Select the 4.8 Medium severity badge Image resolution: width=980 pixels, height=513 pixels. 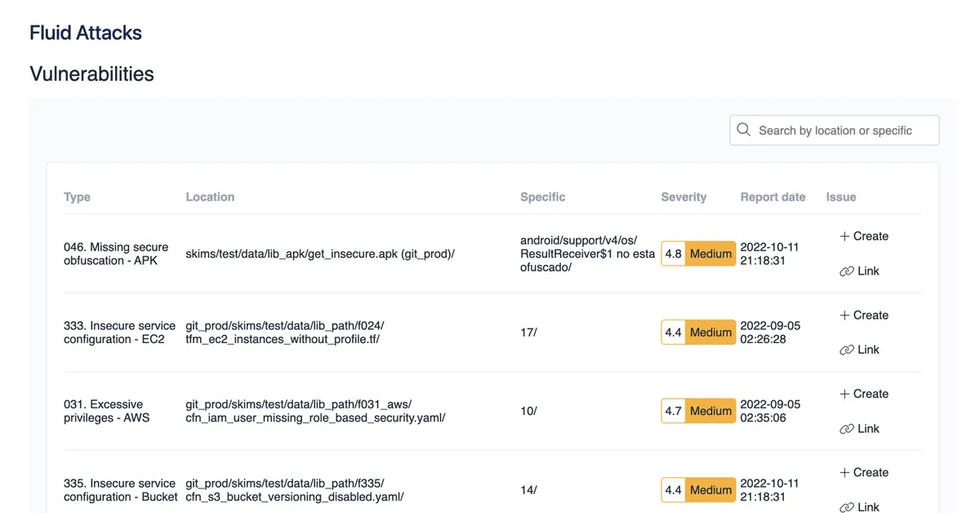pos(698,254)
